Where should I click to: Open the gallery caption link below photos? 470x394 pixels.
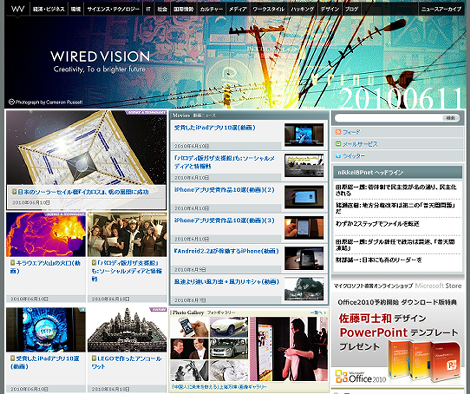point(219,387)
